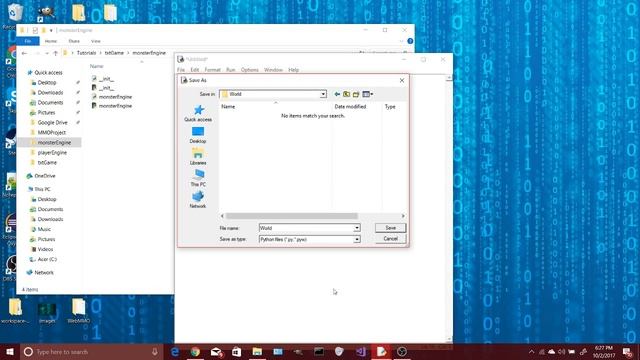Select Music under This PC
This screenshot has width=640, height=360.
(44, 229)
